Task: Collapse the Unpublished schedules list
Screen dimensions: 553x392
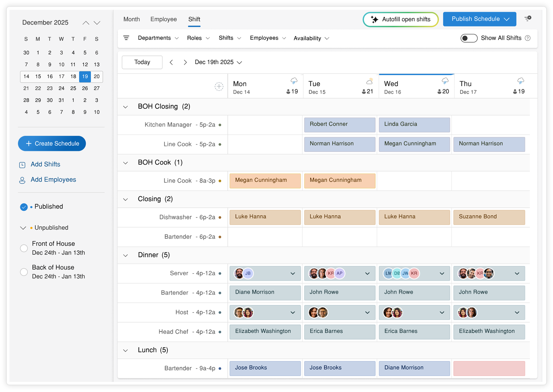Action: pos(23,228)
